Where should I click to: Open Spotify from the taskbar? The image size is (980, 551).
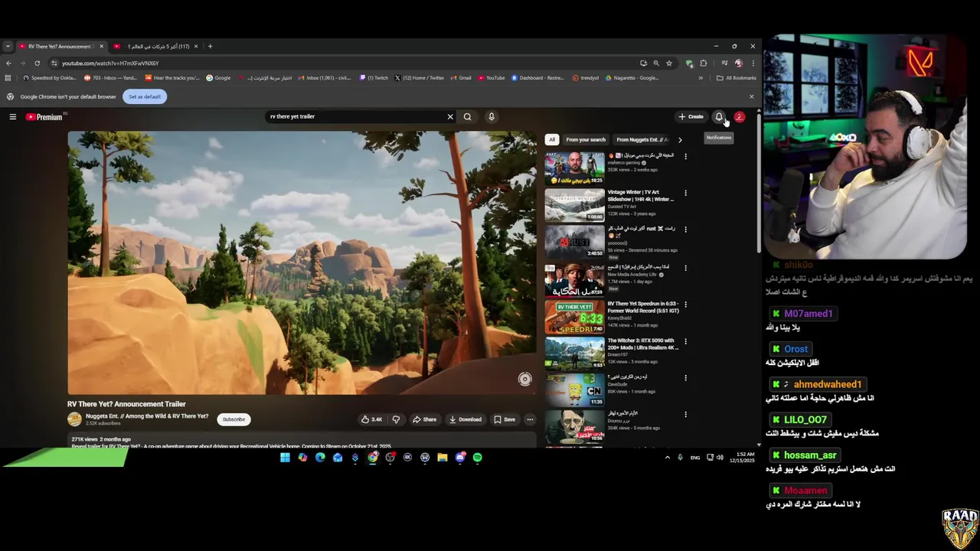[x=477, y=458]
